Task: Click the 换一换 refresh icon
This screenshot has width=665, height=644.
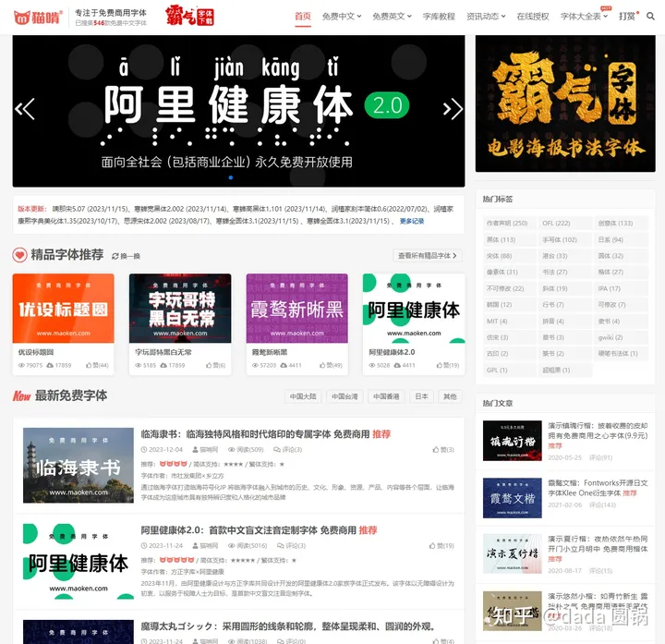Action: [115, 256]
